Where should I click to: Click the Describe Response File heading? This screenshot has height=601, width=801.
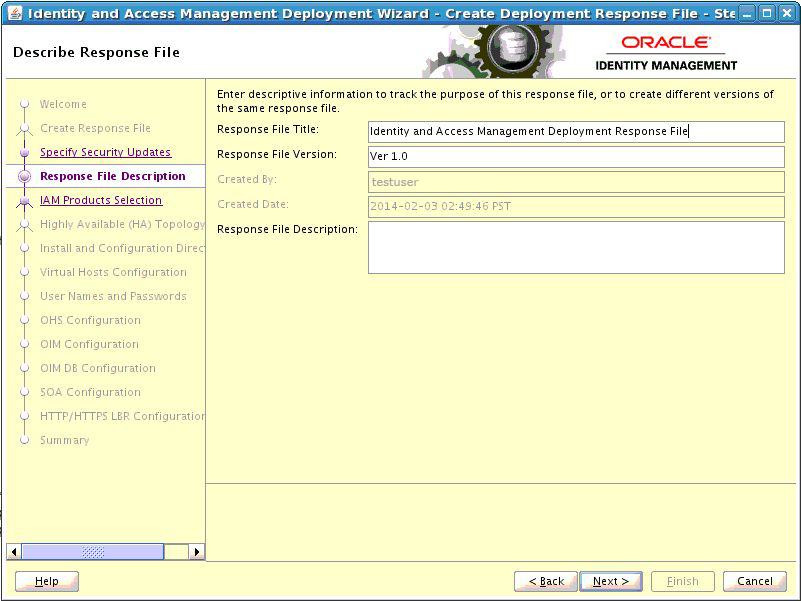[x=96, y=53]
